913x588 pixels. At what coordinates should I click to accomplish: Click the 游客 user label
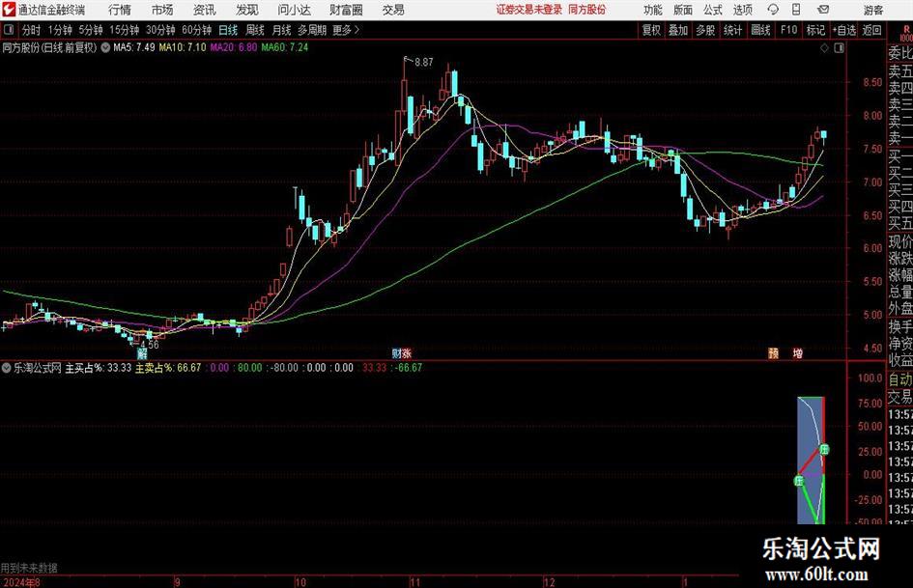coord(872,10)
